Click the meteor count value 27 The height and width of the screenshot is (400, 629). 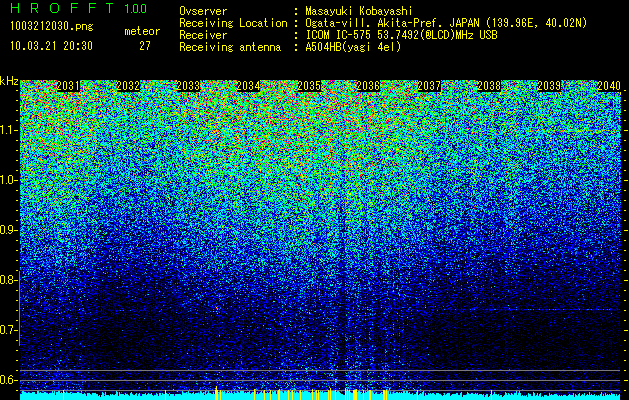point(145,46)
